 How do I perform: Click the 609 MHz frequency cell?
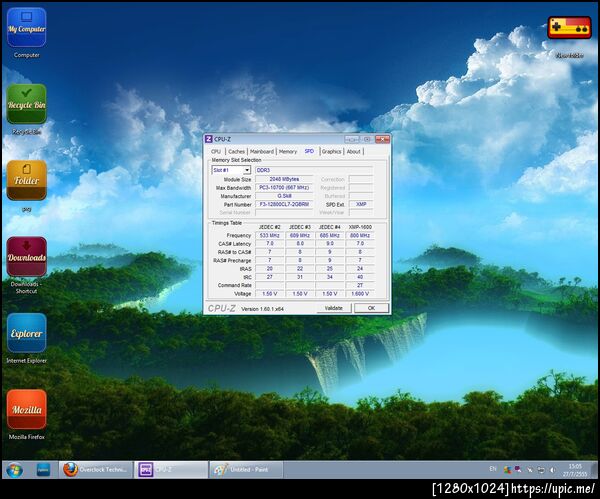tap(300, 235)
